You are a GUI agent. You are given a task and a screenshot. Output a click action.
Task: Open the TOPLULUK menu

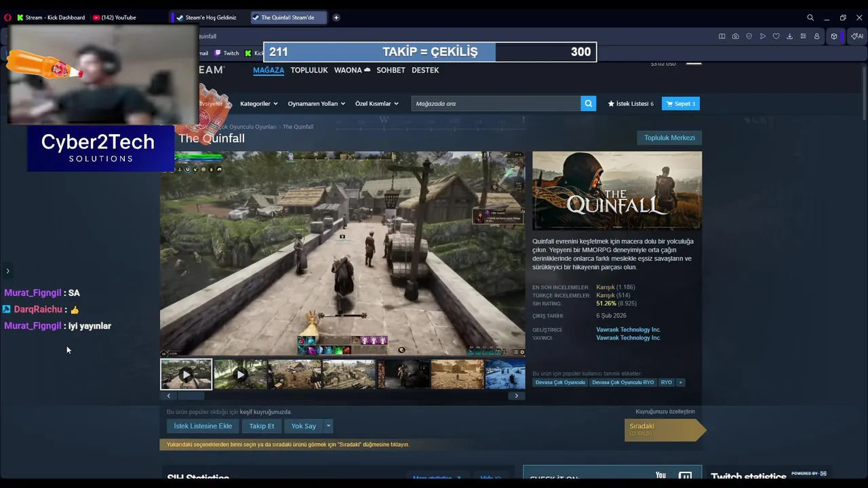click(309, 70)
